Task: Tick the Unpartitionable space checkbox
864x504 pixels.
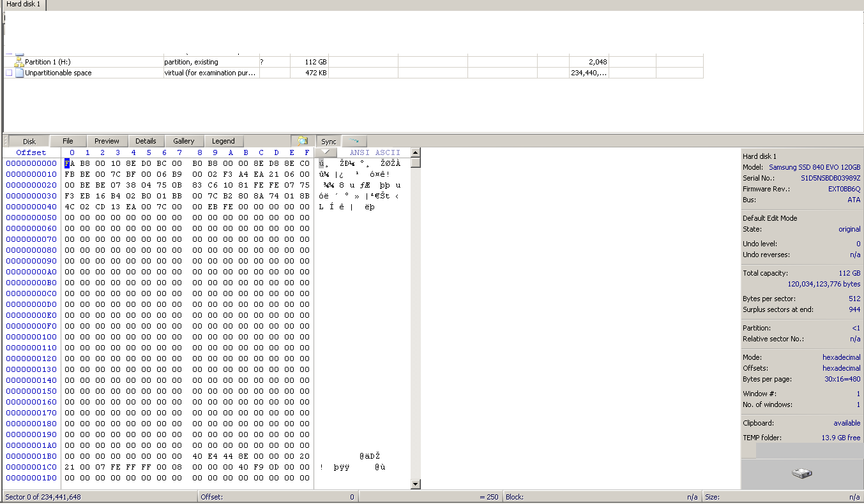Action: tap(9, 73)
